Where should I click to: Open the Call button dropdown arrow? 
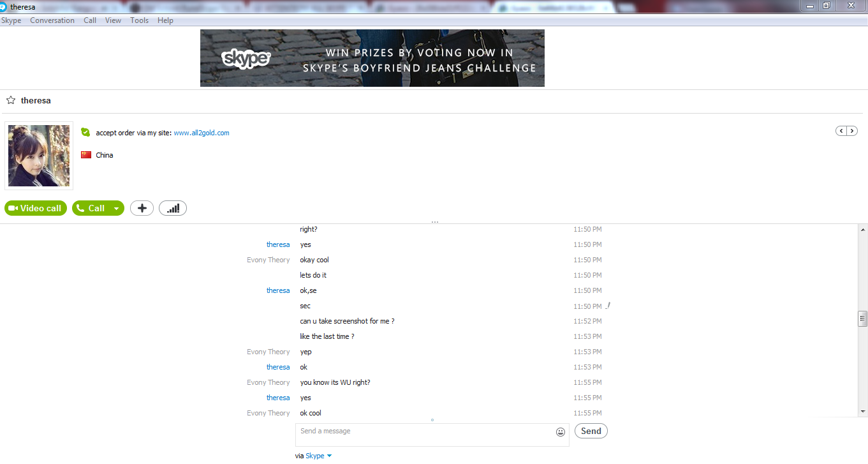click(117, 208)
